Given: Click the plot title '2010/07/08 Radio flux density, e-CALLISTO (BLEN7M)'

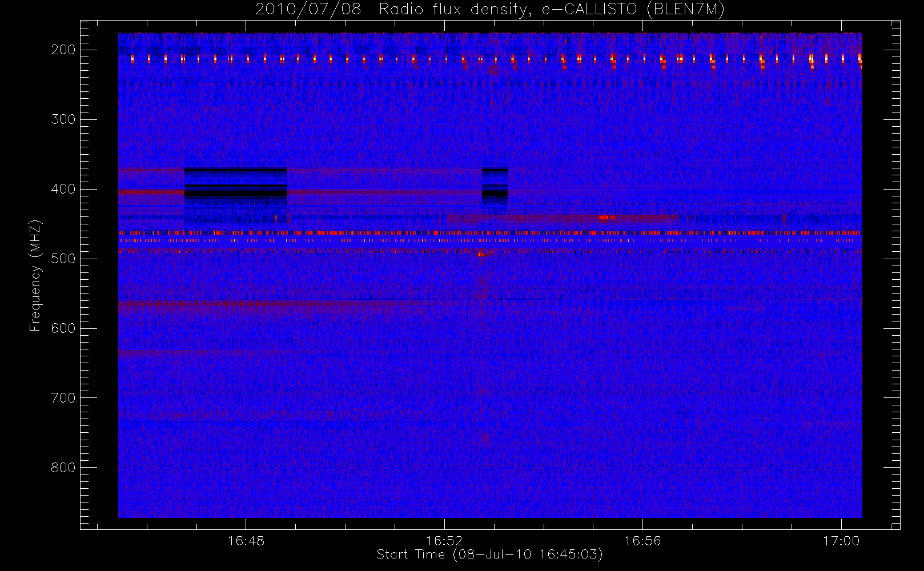Looking at the screenshot, I should pos(489,9).
